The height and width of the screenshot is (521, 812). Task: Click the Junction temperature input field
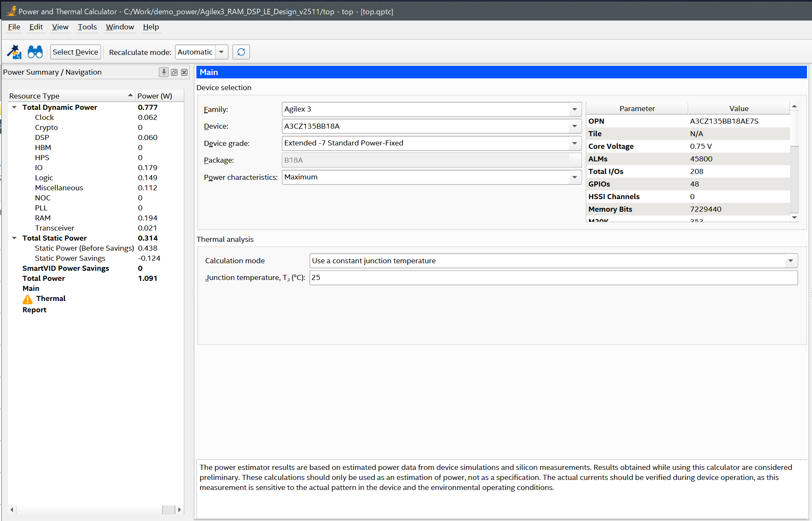click(553, 277)
